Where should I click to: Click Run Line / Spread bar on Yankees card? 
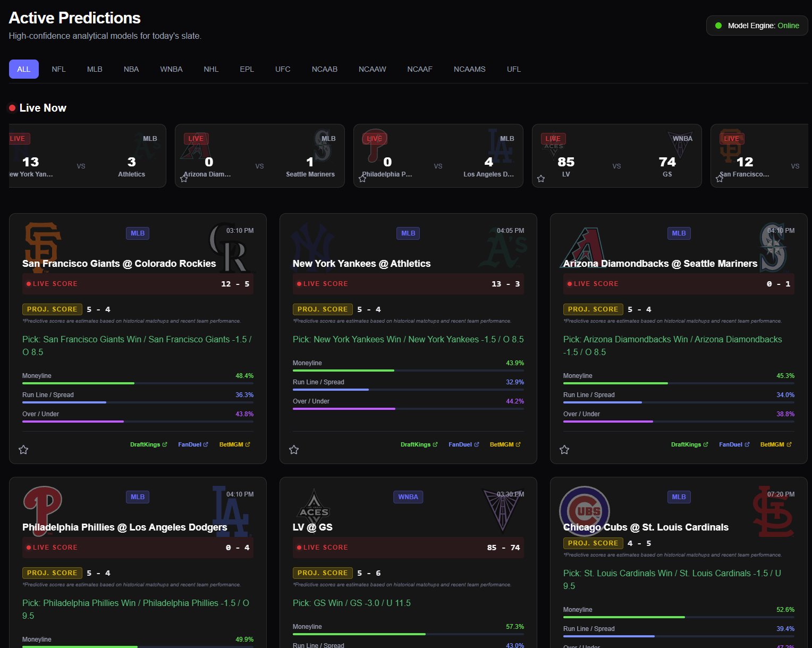pyautogui.click(x=408, y=390)
